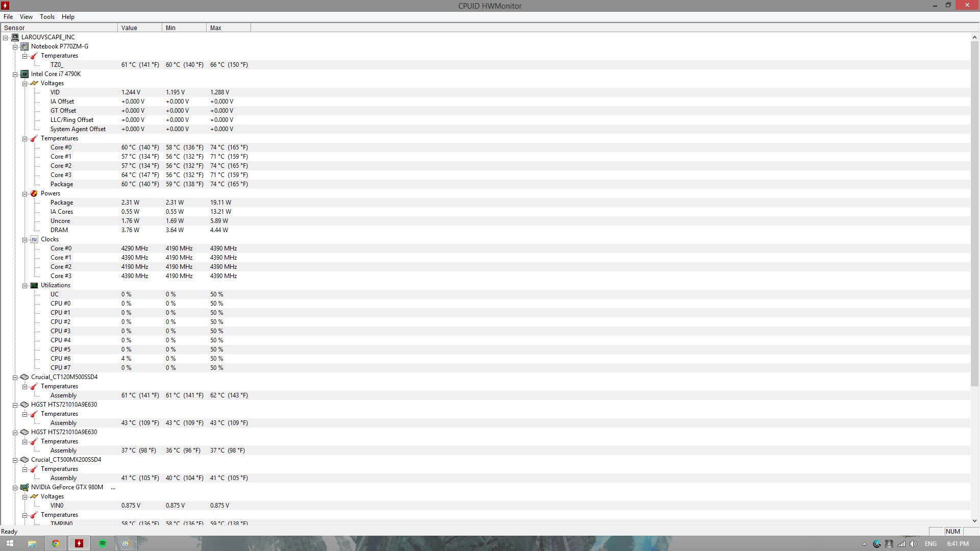Click the Notebook P770ZM-G motherboard icon
Viewport: 980px width, 551px height.
(x=24, y=46)
